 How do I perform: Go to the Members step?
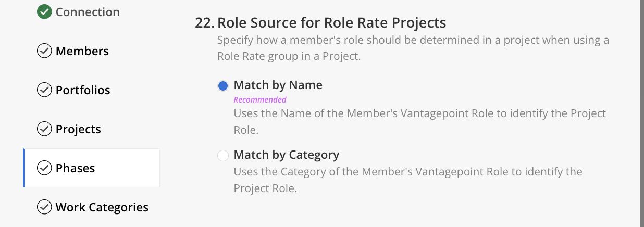coord(82,51)
